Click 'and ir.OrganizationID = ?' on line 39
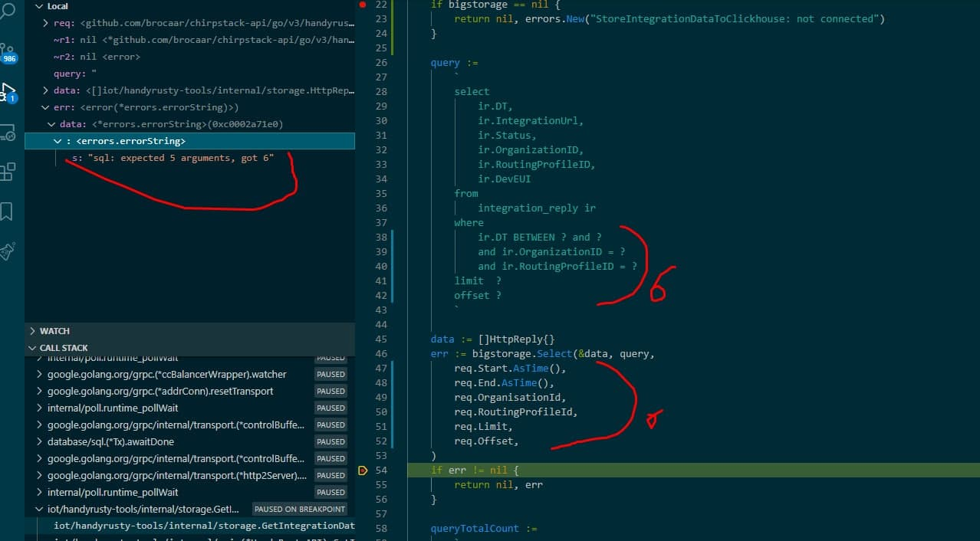 (551, 252)
